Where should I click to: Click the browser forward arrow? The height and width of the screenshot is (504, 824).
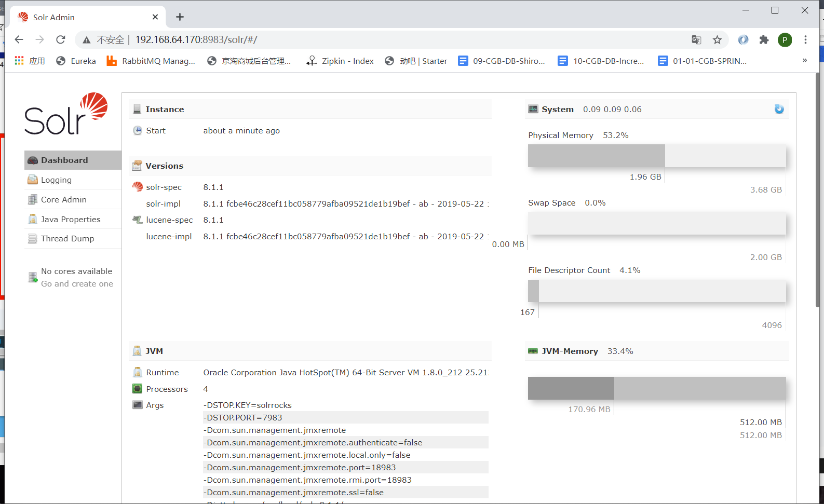click(x=40, y=39)
